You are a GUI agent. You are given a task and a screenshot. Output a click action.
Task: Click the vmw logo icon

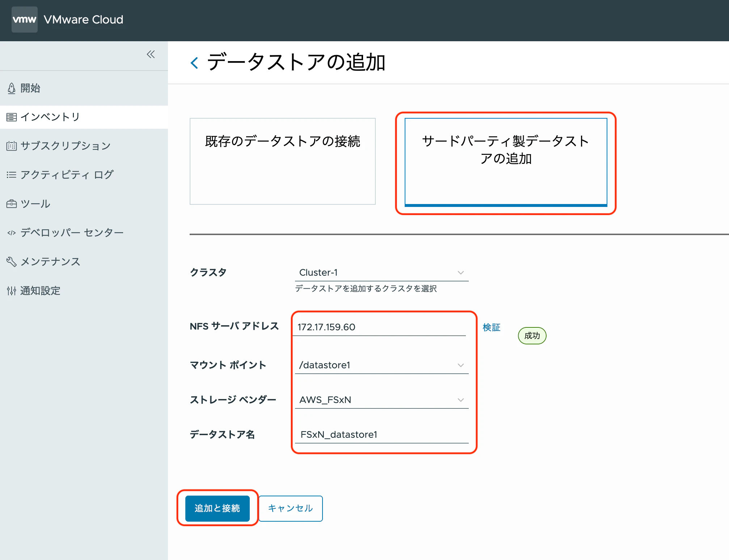[x=24, y=20]
